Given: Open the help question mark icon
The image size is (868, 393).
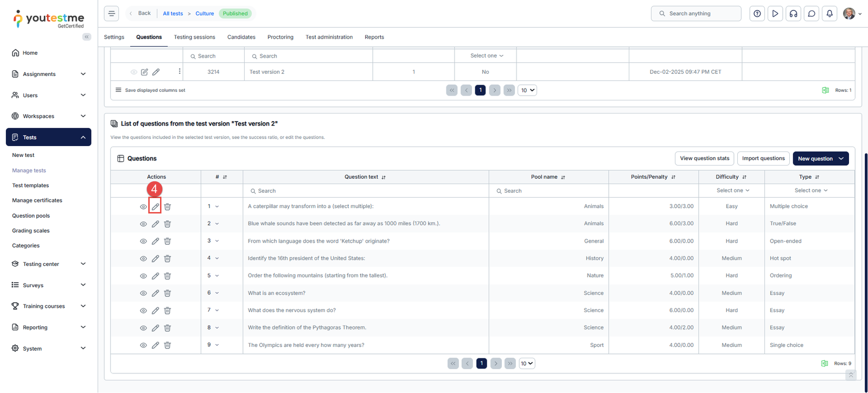Looking at the screenshot, I should [757, 14].
